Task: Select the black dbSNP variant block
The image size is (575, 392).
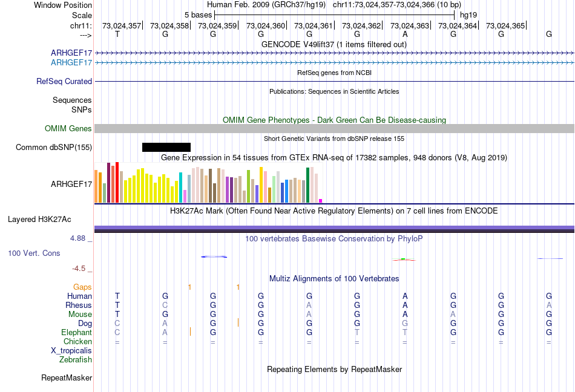Action: click(166, 147)
